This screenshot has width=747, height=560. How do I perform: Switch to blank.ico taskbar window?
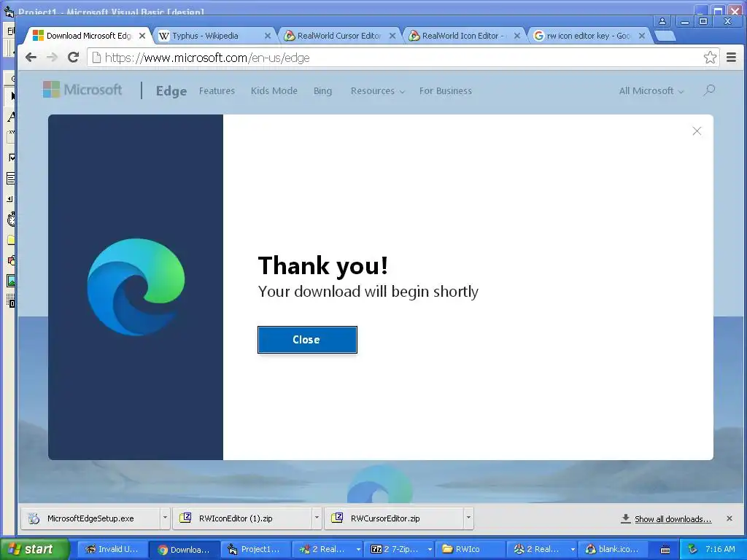point(614,549)
